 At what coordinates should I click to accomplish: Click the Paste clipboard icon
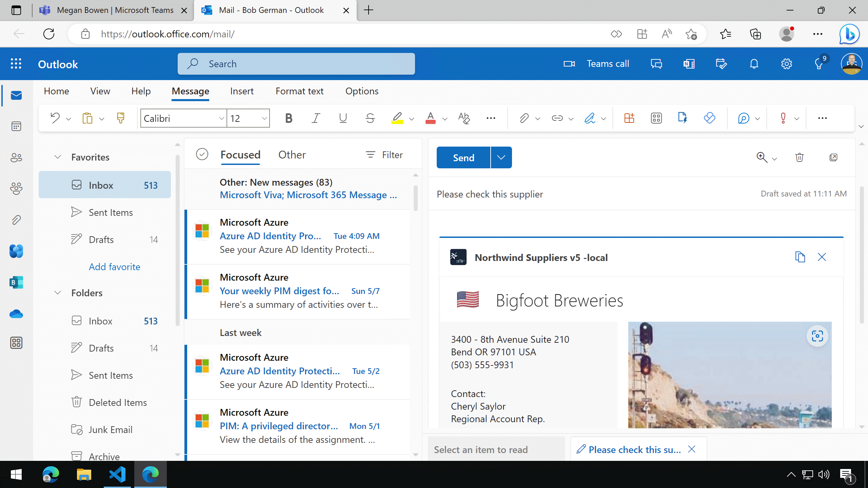(87, 118)
